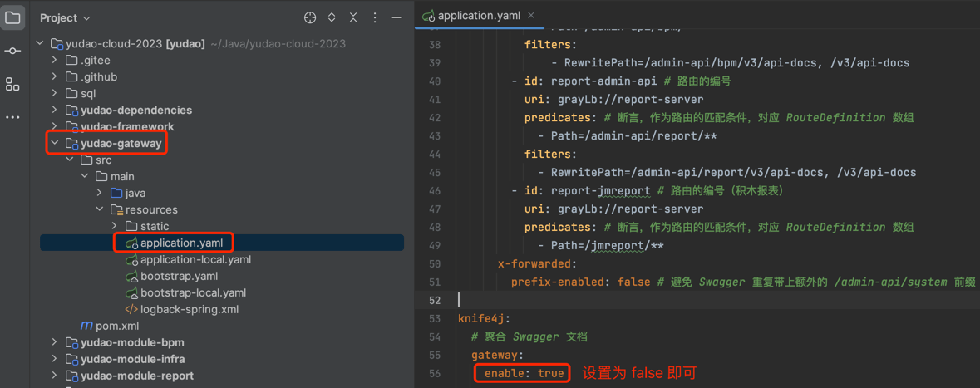The image size is (980, 388).
Task: Hide the Project panel with minimize icon
Action: pos(396,17)
